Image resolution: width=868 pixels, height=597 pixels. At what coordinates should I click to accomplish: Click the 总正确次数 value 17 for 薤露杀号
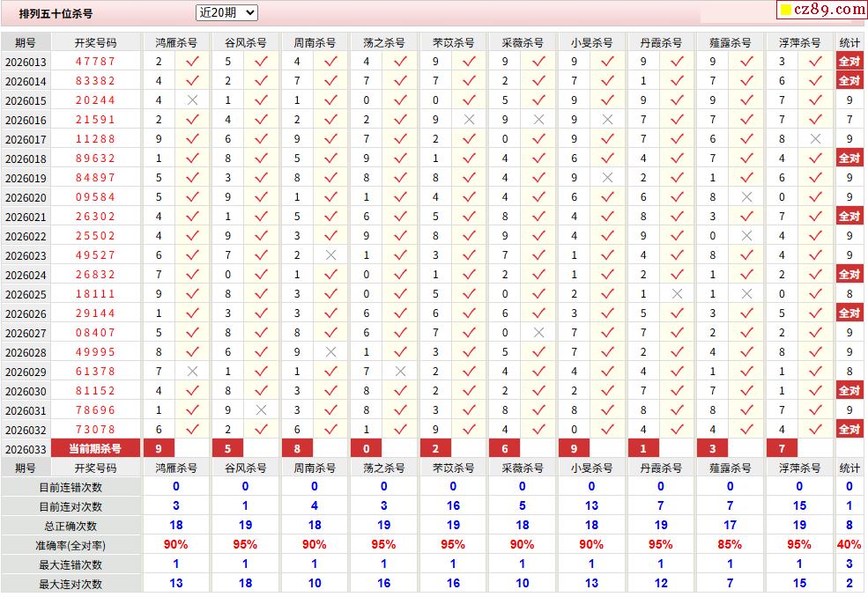[730, 525]
